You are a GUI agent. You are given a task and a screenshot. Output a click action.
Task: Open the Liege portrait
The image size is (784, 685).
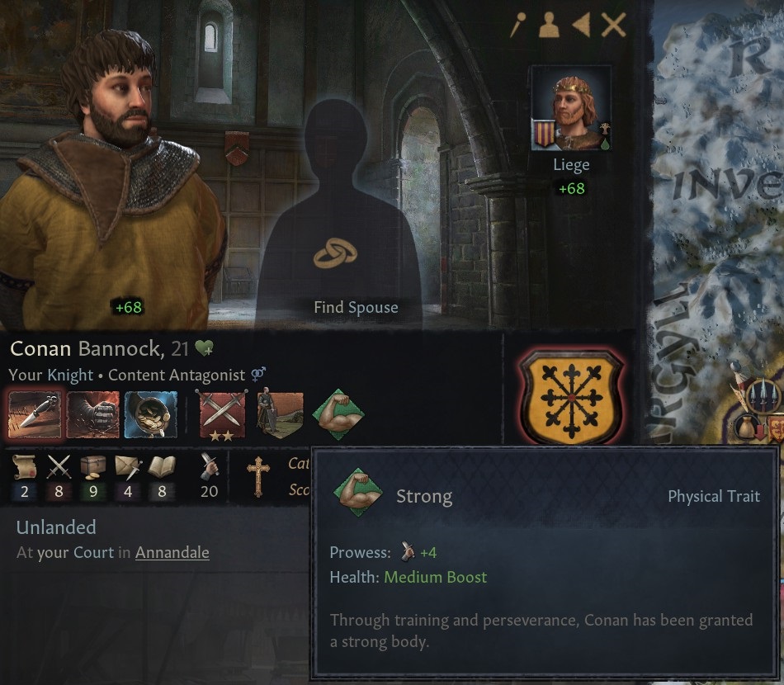click(571, 108)
